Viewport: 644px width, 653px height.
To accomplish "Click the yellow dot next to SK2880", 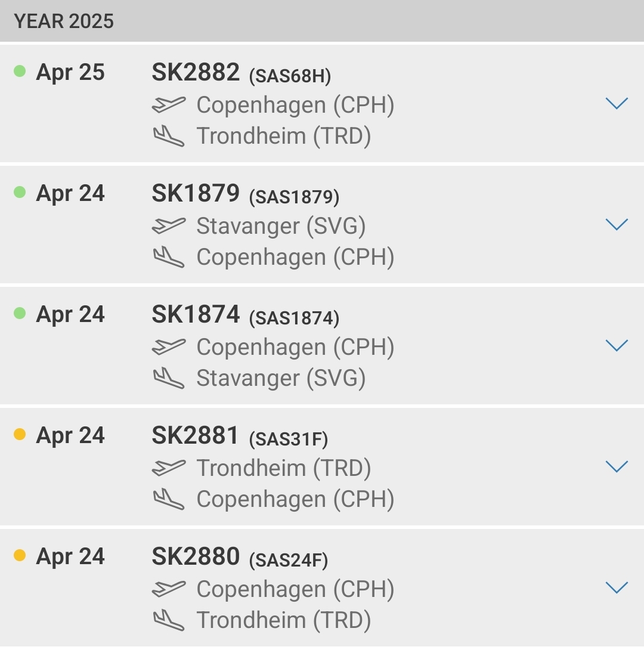I will 20,555.
